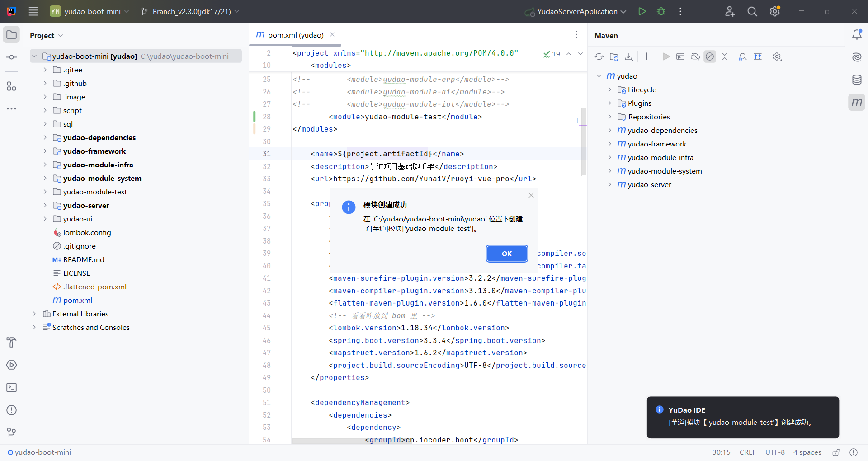Expand Scratches and Consoles node
This screenshot has width=868, height=461.
click(x=34, y=327)
